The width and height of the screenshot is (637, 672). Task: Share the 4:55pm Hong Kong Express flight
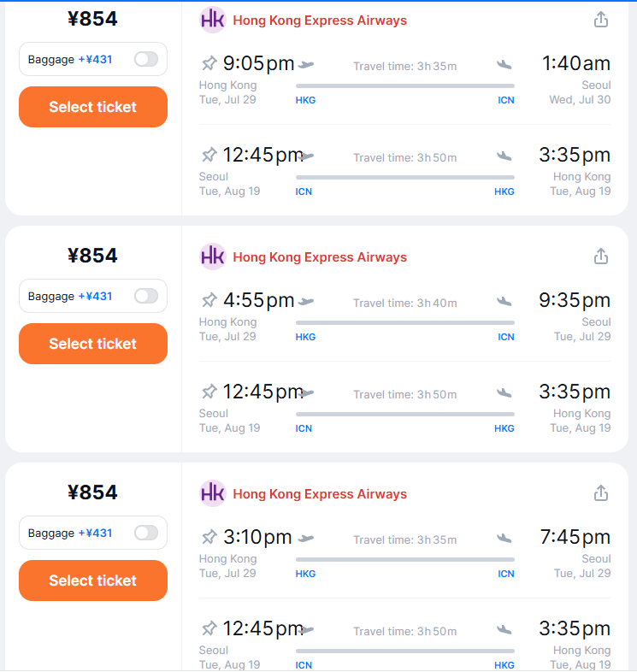(x=601, y=256)
